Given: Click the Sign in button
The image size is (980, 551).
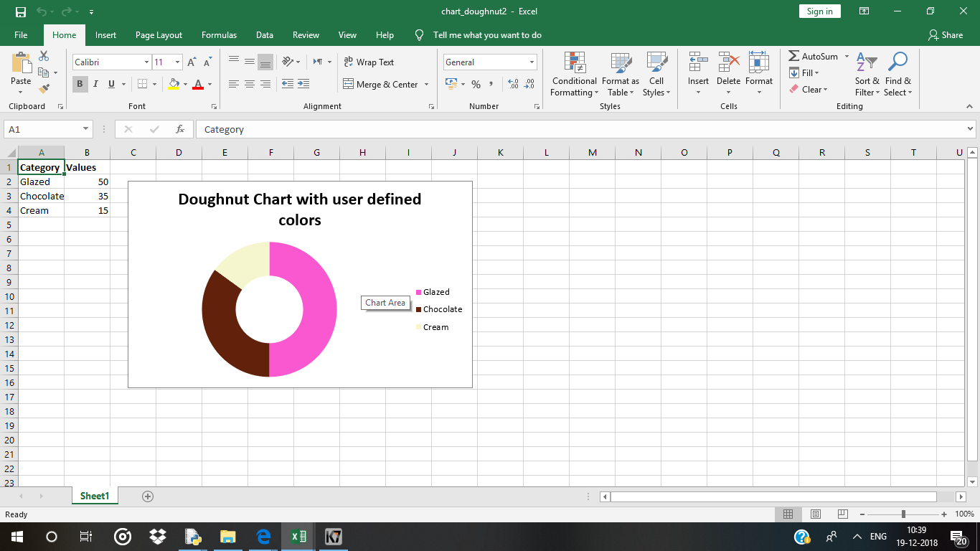Looking at the screenshot, I should tap(819, 11).
